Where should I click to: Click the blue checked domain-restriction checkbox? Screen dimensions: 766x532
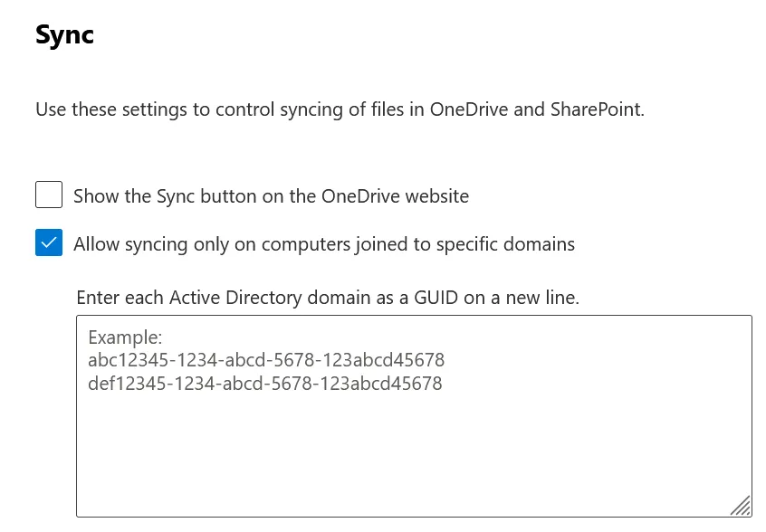point(48,242)
